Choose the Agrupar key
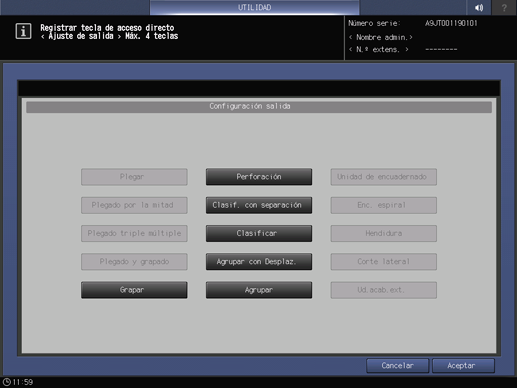The width and height of the screenshot is (517, 388). coord(259,290)
